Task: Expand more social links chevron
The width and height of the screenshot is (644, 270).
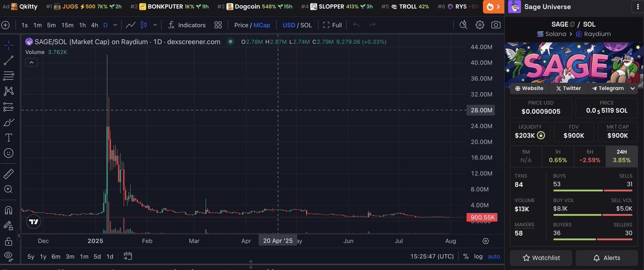Action: (633, 88)
